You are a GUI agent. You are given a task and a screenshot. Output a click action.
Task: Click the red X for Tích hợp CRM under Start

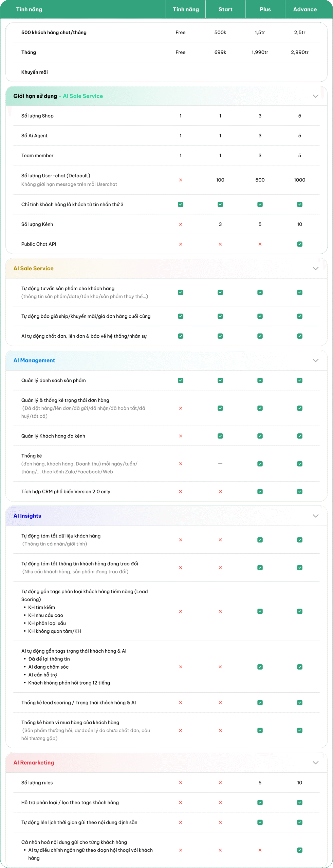click(220, 492)
